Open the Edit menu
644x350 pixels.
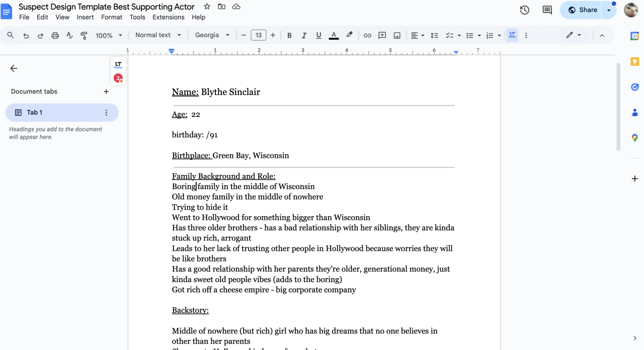(x=42, y=17)
